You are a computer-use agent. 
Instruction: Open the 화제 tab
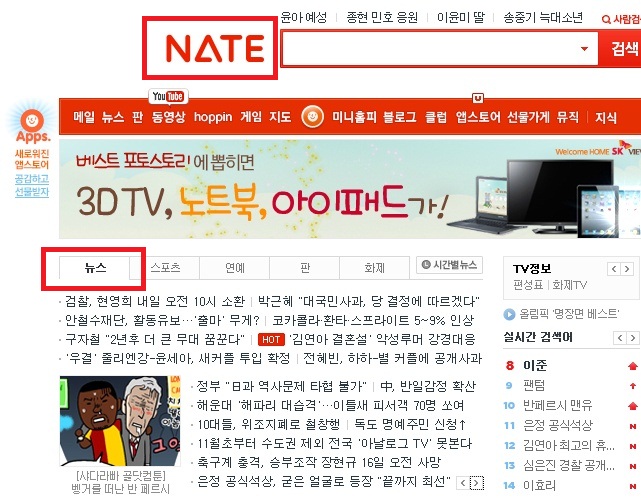coord(374,268)
